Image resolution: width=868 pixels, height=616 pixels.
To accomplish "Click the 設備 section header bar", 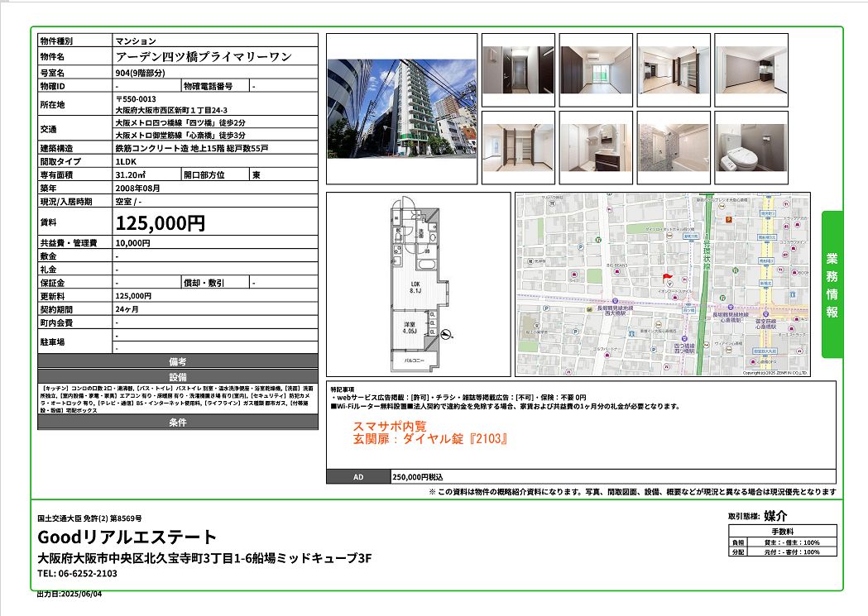I will pyautogui.click(x=178, y=376).
